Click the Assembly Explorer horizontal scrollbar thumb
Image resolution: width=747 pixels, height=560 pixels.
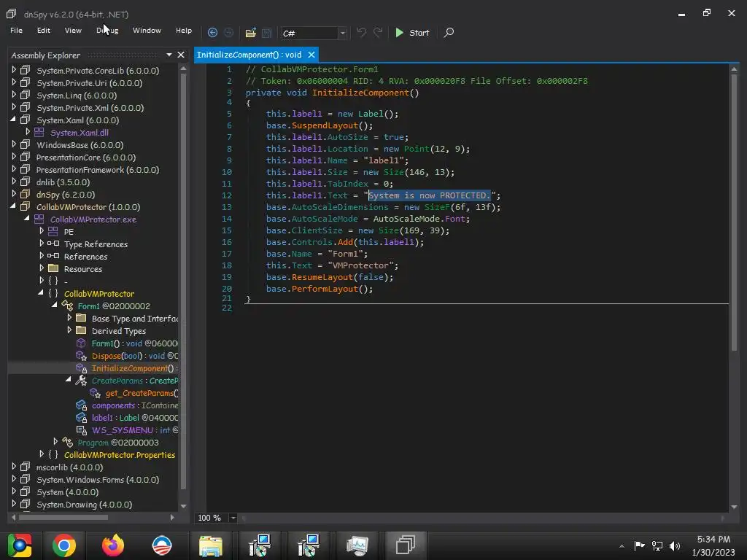pos(63,517)
